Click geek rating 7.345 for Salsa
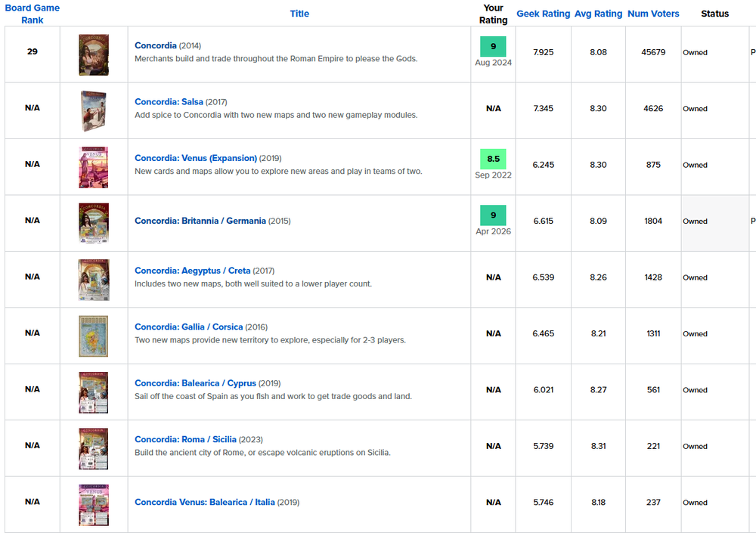756x542 pixels. tap(544, 109)
